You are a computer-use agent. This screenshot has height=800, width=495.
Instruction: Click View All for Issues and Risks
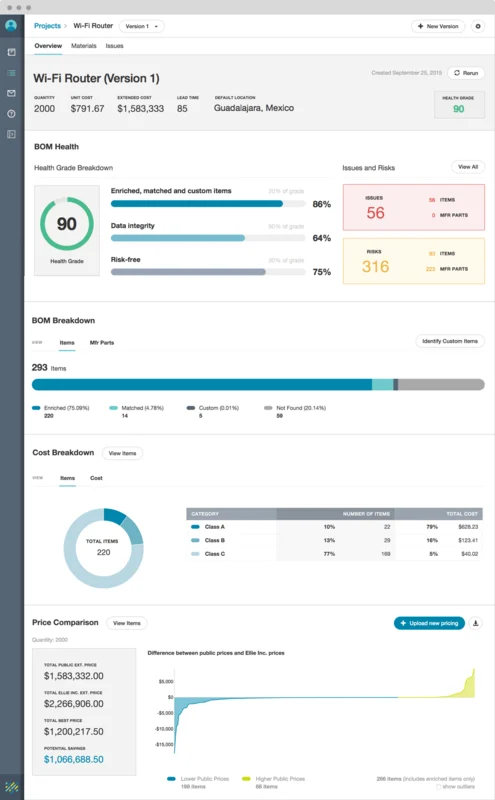click(468, 167)
